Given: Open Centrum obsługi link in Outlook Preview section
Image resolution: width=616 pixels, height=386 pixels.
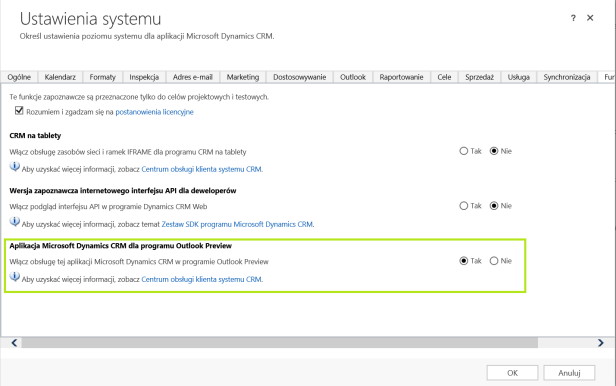Looking at the screenshot, I should (x=202, y=279).
